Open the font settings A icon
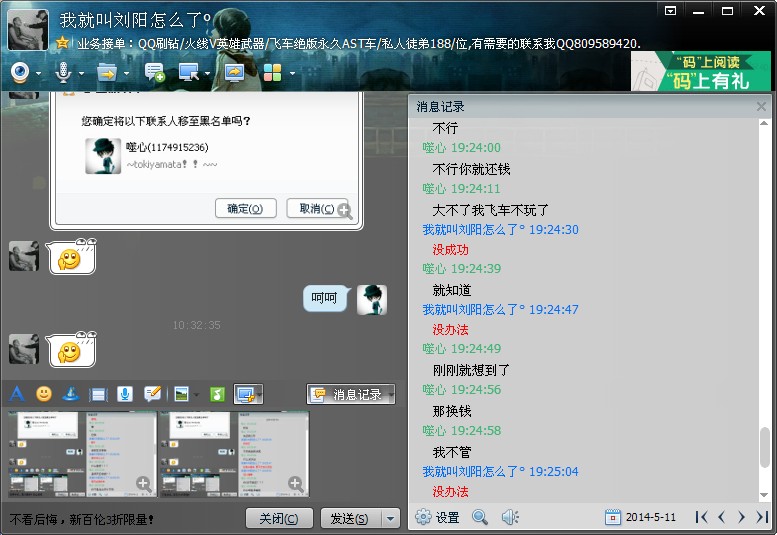This screenshot has height=535, width=777. (x=17, y=394)
